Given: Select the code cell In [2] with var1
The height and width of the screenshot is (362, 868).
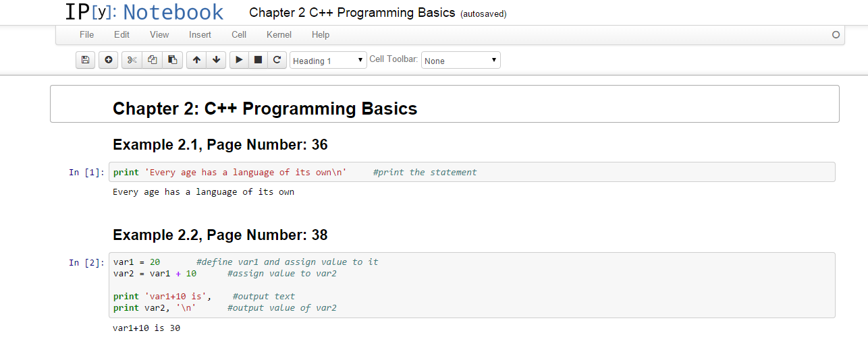Looking at the screenshot, I should coord(472,285).
